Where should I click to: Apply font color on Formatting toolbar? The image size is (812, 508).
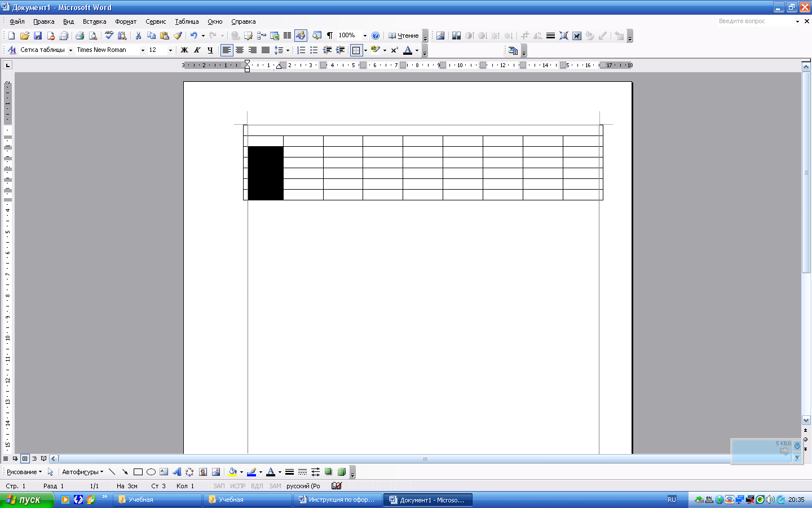(408, 50)
